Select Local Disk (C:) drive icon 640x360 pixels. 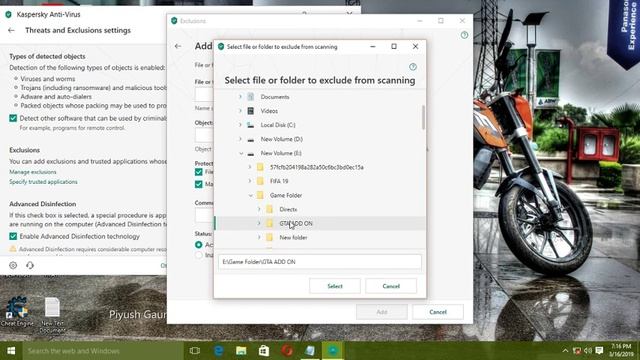point(251,125)
